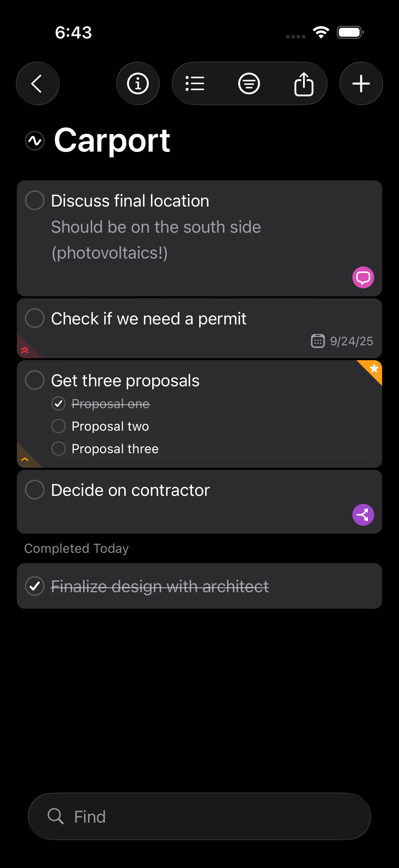Mark "Discuss final location" as complete
This screenshot has height=868, width=399.
[35, 201]
